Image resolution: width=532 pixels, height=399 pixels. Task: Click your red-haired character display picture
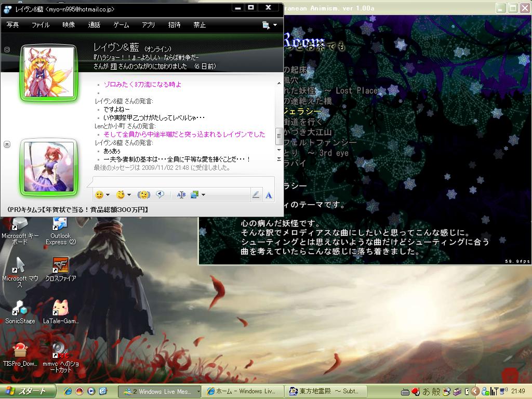click(49, 167)
